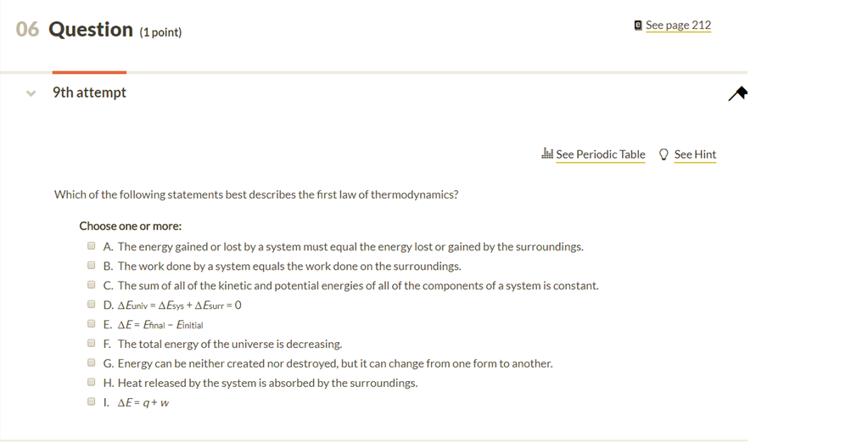Click the lightbulb hint icon
Viewport: 868px width, 443px height.
click(x=664, y=154)
